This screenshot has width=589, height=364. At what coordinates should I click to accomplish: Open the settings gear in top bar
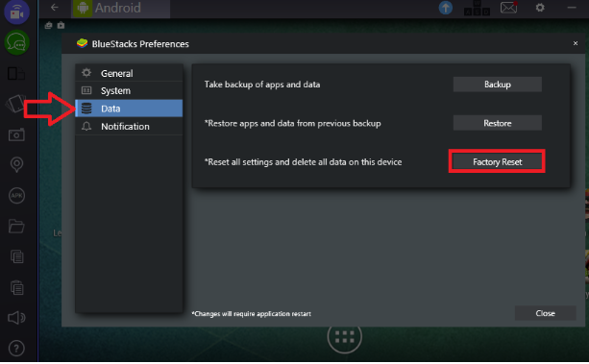pyautogui.click(x=540, y=8)
